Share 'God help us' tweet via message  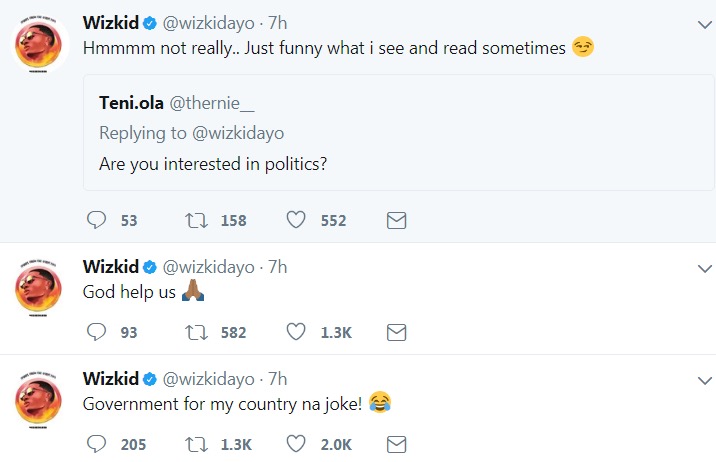point(396,332)
